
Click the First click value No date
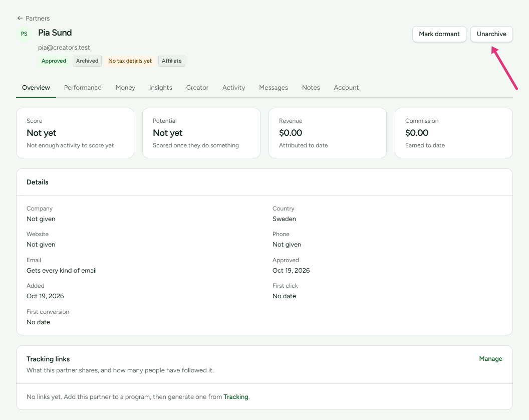tap(285, 296)
